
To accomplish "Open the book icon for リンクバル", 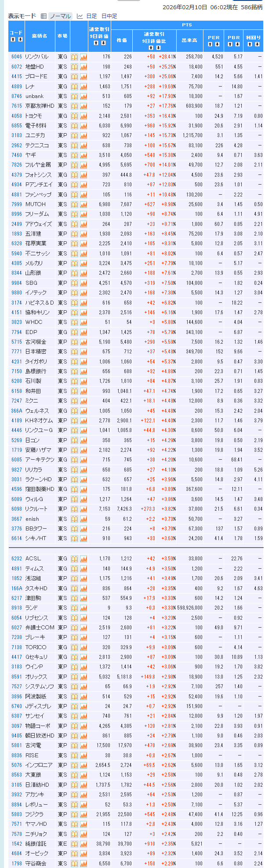I will coord(74,57).
